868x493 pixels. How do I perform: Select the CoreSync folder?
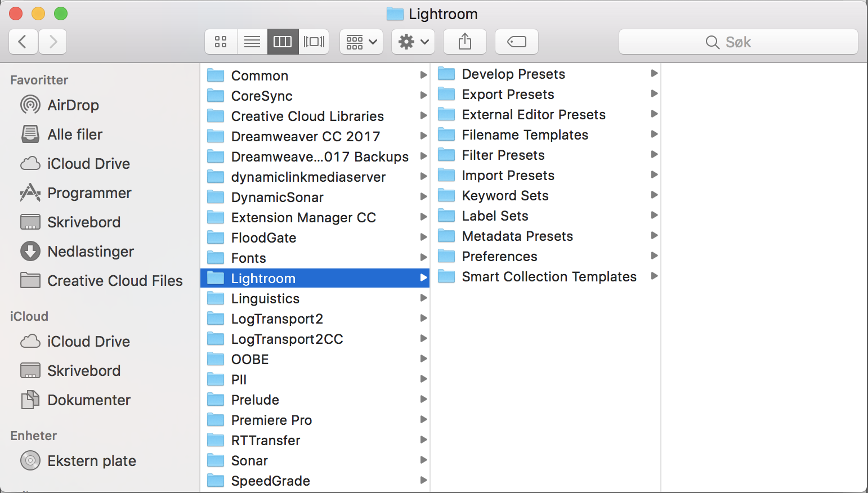pyautogui.click(x=315, y=96)
